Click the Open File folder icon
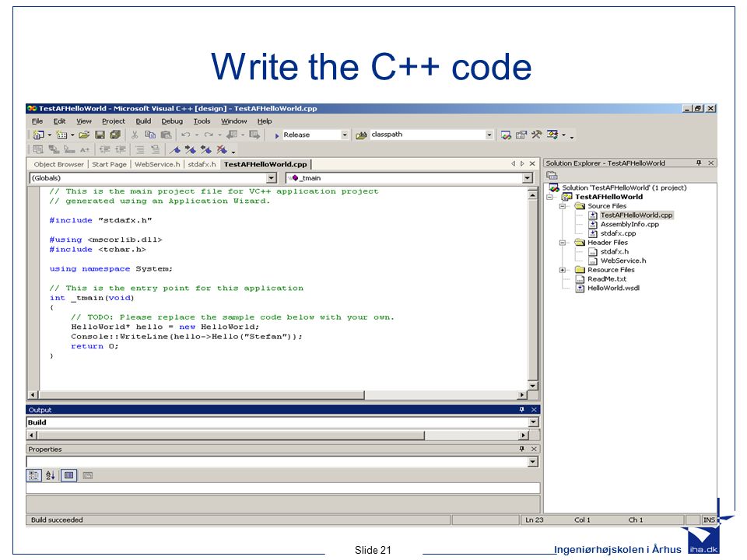 point(84,135)
